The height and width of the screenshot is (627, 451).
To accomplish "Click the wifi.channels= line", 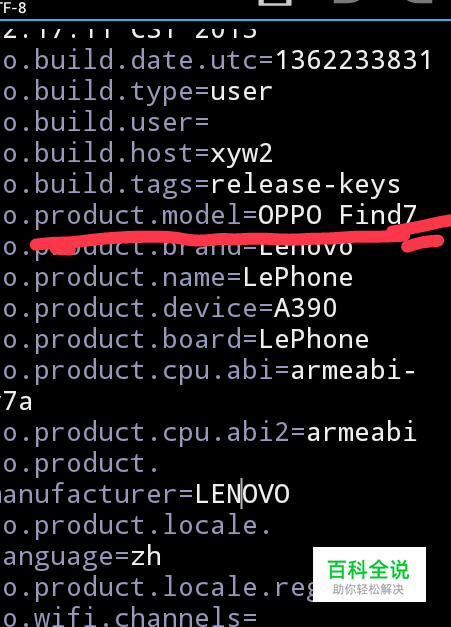I will click(x=129, y=617).
